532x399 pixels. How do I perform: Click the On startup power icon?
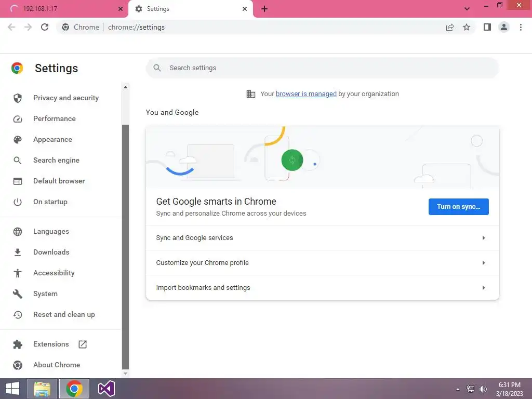[x=18, y=202]
